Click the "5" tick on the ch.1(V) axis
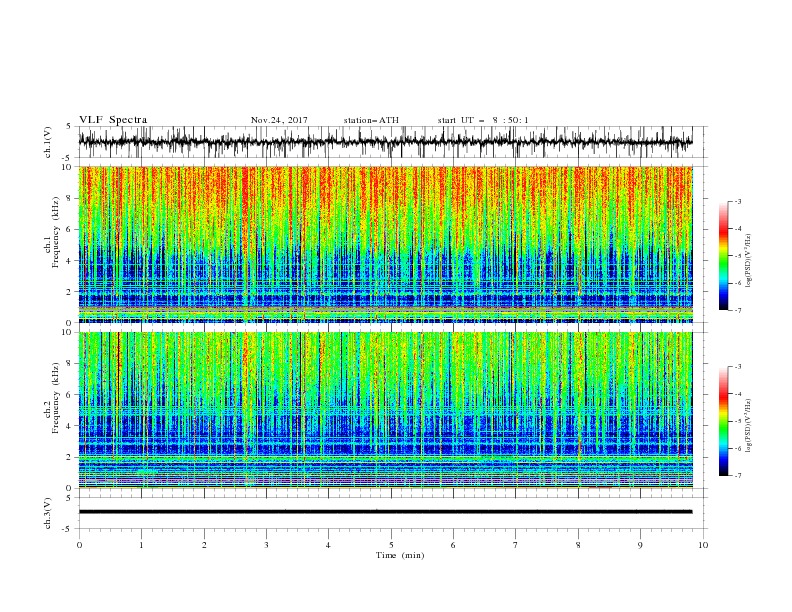The image size is (792, 612). point(69,127)
